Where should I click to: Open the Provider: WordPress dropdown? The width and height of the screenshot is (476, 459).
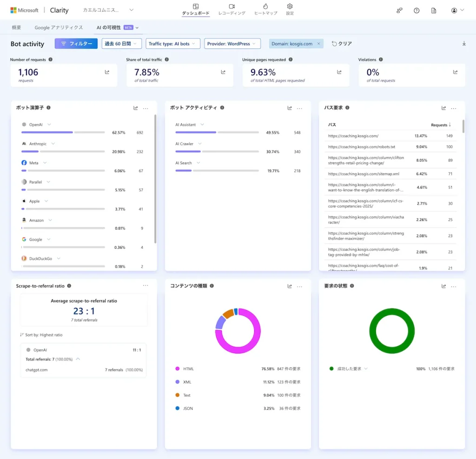coord(232,43)
